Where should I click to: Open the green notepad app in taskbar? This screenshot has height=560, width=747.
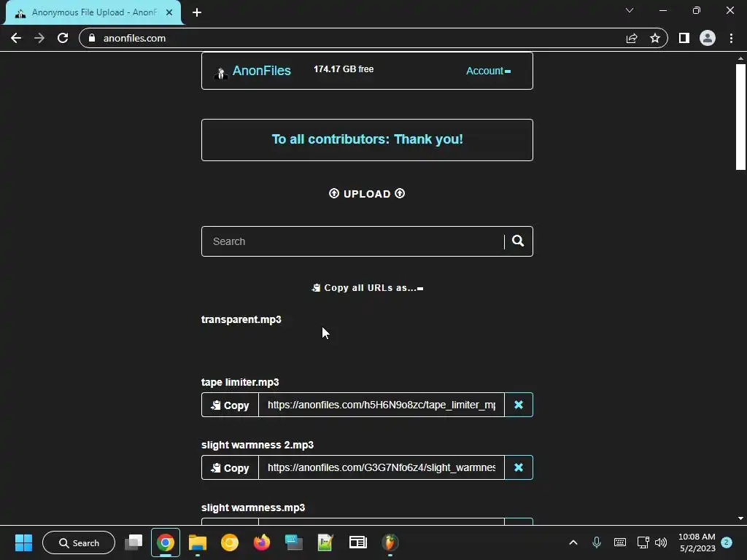click(x=325, y=542)
